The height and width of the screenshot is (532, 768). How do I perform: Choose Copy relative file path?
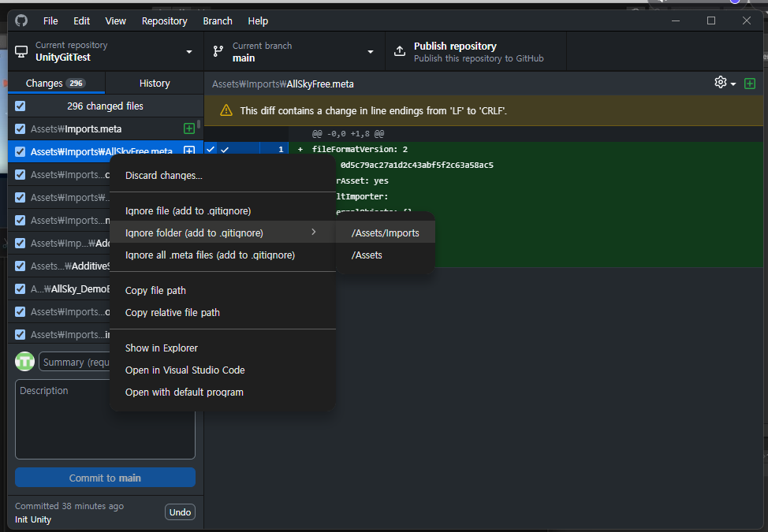[223, 312]
